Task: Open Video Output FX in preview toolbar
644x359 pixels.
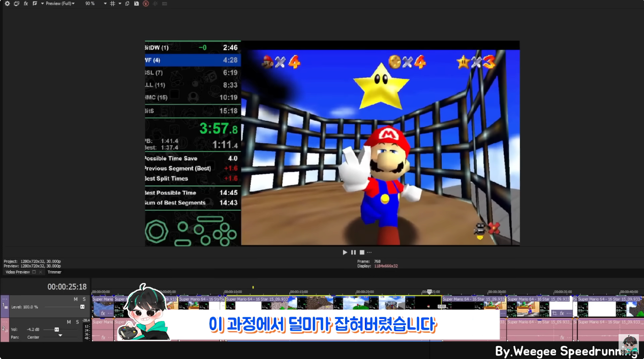Action: click(26, 4)
